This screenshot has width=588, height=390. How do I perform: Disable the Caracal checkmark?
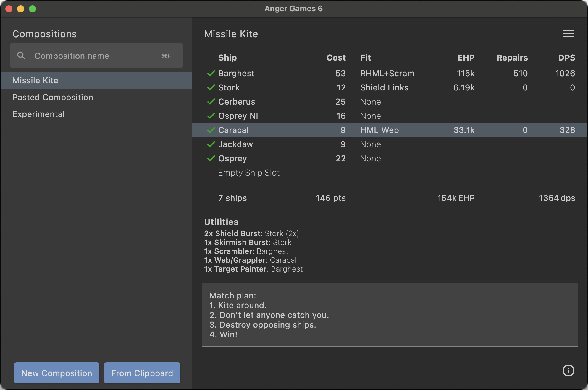[x=211, y=130]
